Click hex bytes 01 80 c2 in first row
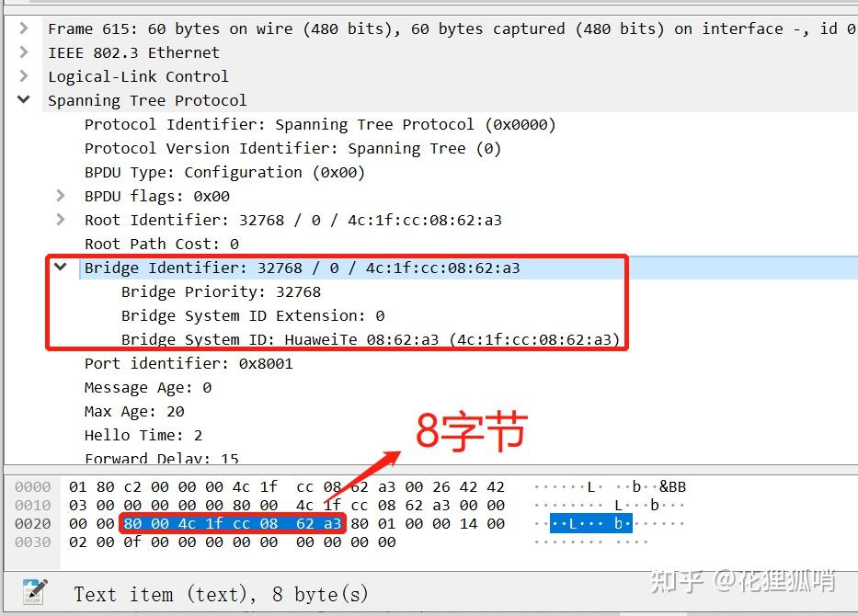 [x=105, y=487]
